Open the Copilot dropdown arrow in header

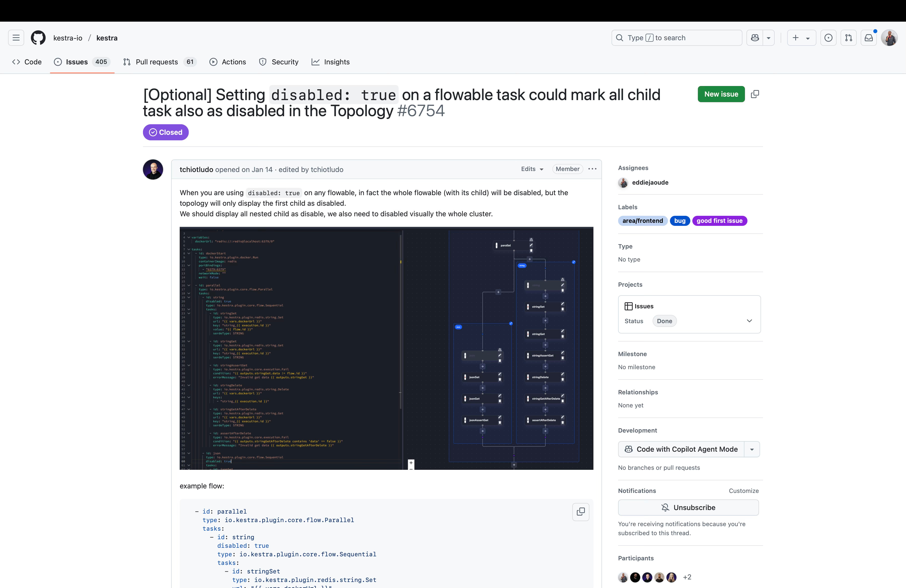coord(769,38)
